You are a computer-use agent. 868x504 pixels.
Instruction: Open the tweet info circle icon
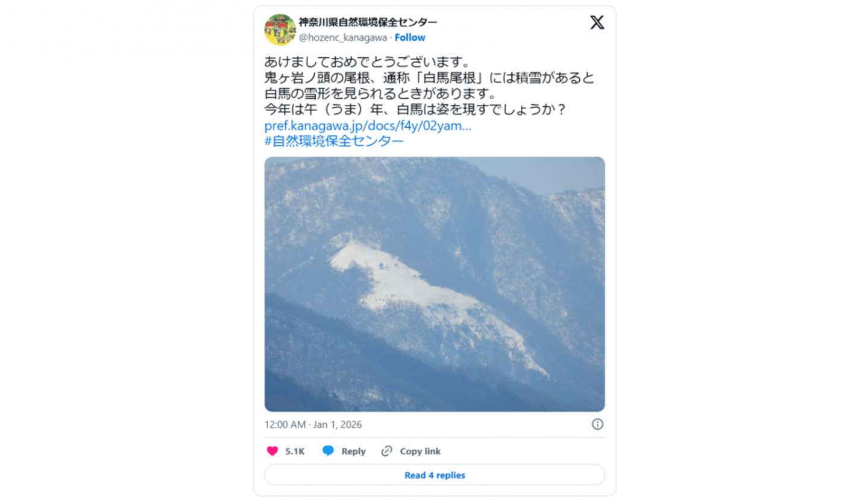(x=597, y=424)
